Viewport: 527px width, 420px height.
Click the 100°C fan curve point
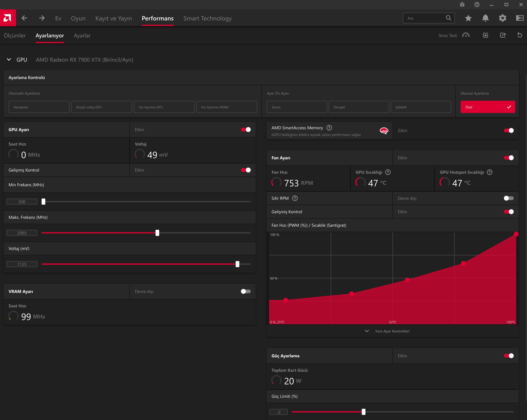(x=516, y=234)
